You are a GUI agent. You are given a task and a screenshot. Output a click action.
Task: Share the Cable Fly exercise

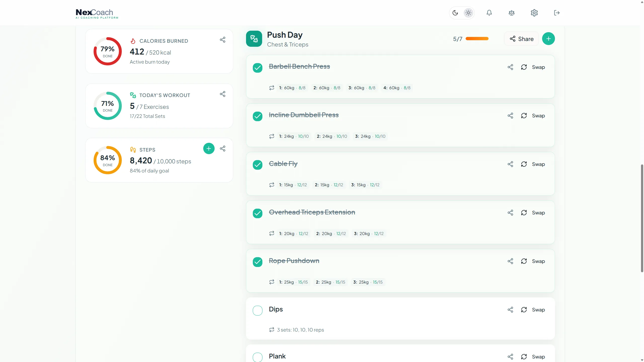tap(510, 164)
